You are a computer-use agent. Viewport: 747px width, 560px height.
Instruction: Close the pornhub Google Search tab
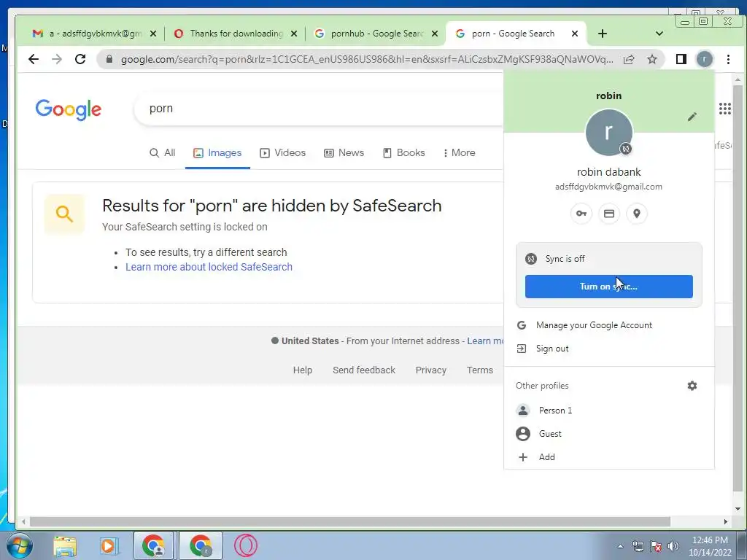tap(435, 34)
